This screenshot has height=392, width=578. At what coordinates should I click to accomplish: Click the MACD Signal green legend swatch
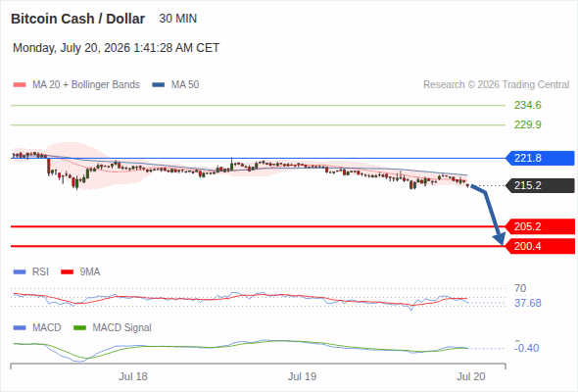tap(79, 328)
